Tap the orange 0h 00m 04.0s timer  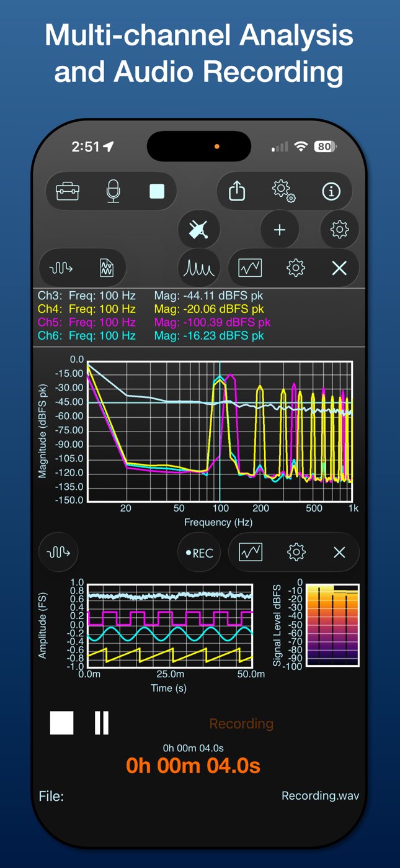click(x=193, y=766)
